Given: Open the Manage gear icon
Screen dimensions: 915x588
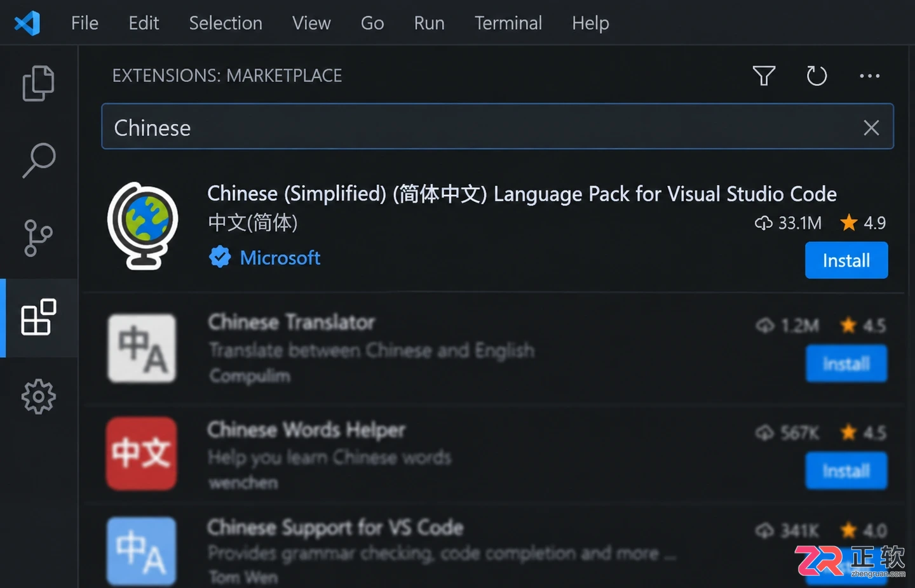Looking at the screenshot, I should (39, 397).
